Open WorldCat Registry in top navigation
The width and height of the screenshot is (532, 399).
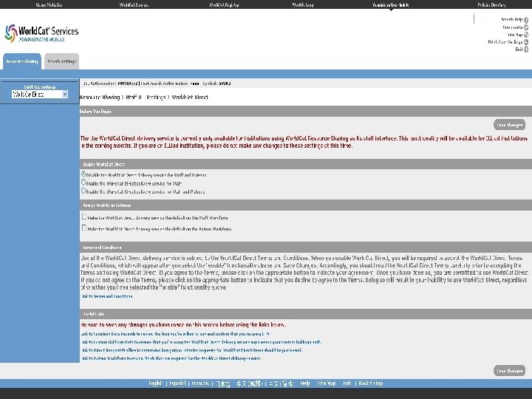point(224,4)
